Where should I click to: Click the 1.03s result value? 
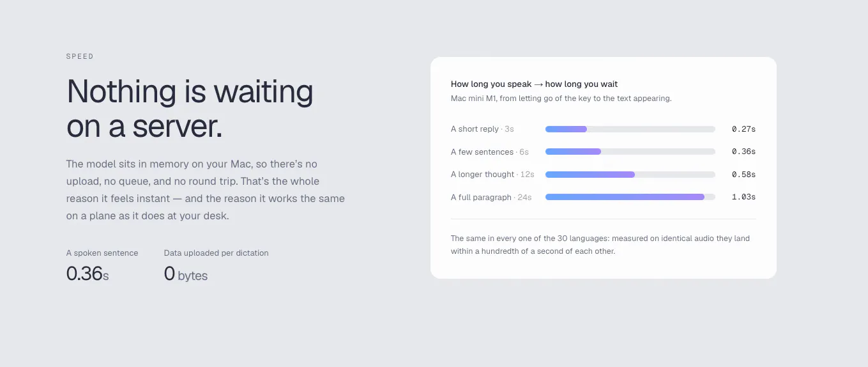click(743, 197)
